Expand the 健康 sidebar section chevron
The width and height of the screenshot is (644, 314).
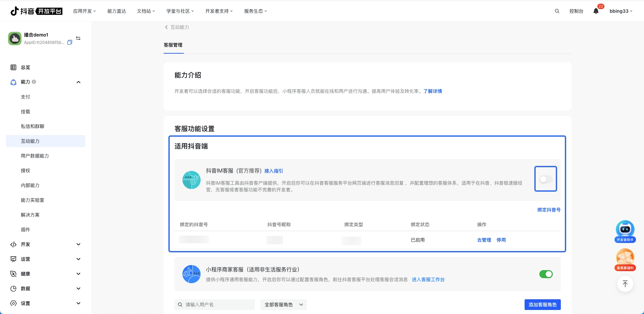[78, 274]
